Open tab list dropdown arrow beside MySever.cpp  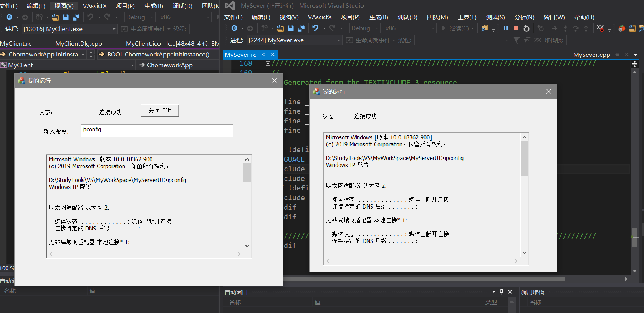pos(636,55)
